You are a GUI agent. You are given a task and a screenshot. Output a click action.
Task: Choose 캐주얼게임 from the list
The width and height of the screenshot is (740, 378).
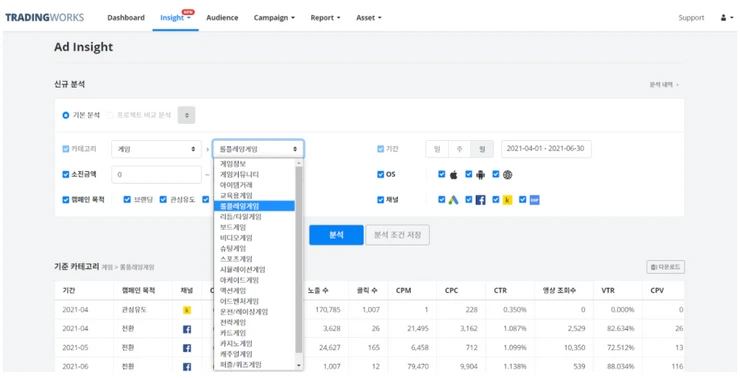click(x=254, y=354)
